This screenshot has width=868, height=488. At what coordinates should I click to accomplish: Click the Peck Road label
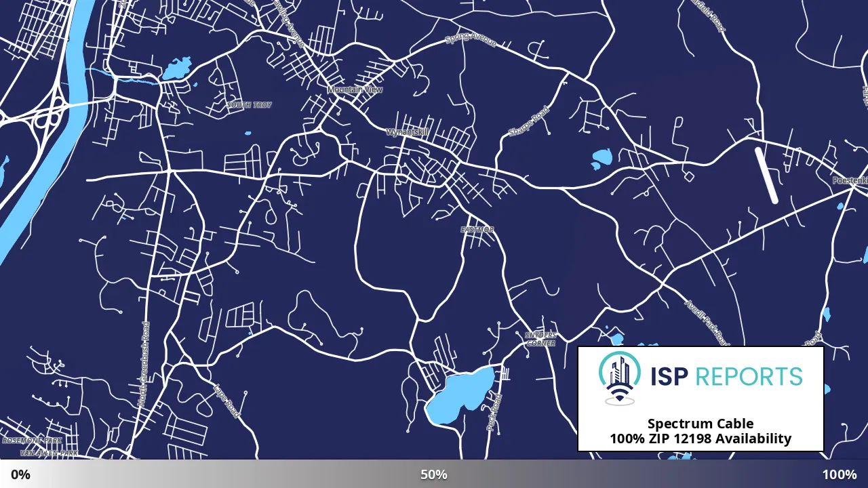(493, 413)
